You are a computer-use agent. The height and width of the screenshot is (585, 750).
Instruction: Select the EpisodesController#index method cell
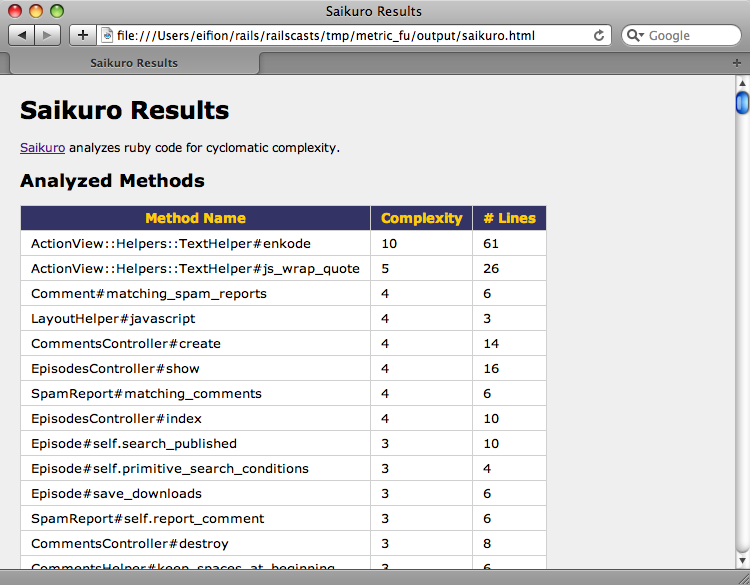(x=196, y=419)
